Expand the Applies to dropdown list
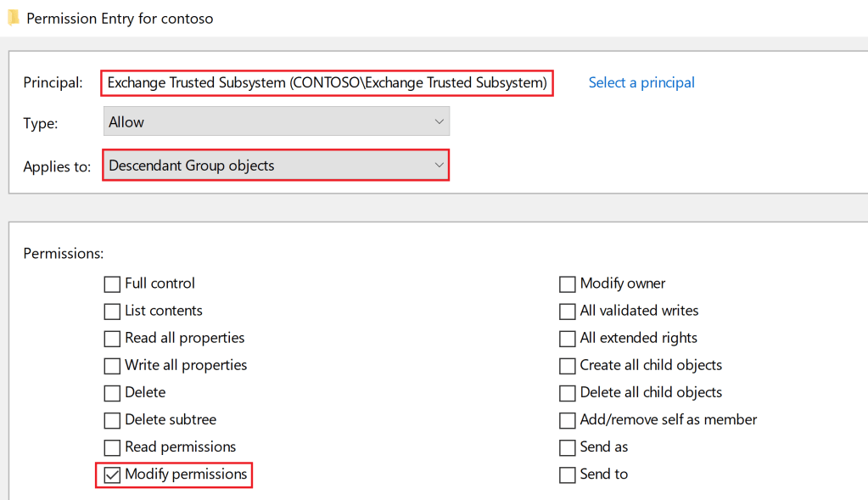 coord(276,166)
